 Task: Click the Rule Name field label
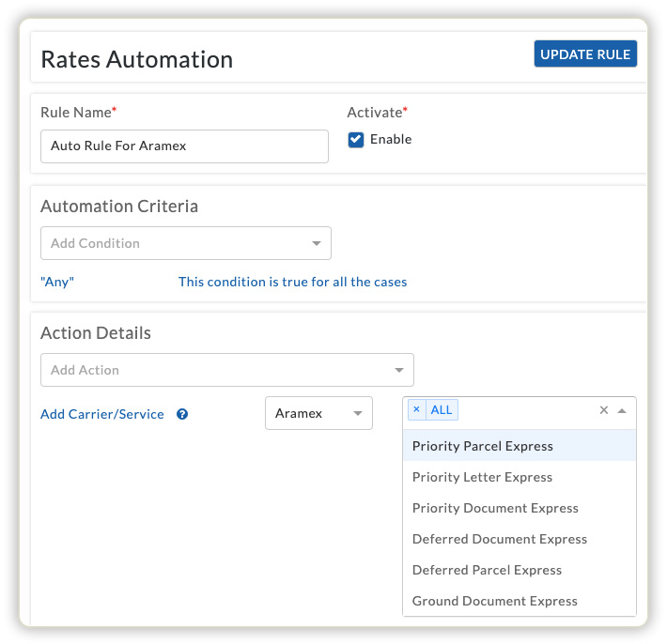[x=78, y=113]
